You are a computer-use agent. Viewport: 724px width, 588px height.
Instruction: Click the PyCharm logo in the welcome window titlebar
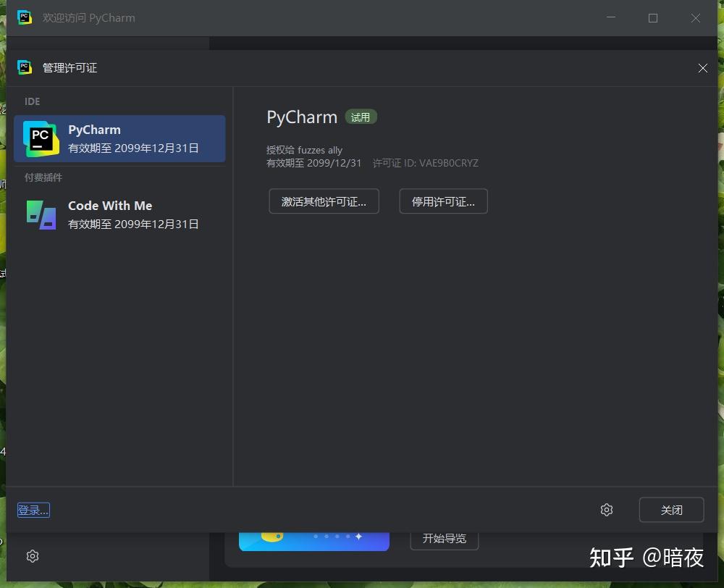tap(24, 17)
